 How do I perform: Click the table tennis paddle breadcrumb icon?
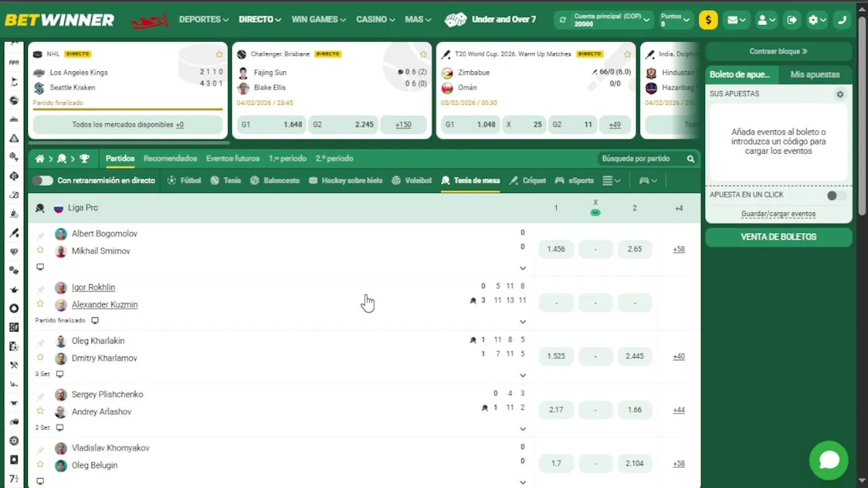click(62, 159)
